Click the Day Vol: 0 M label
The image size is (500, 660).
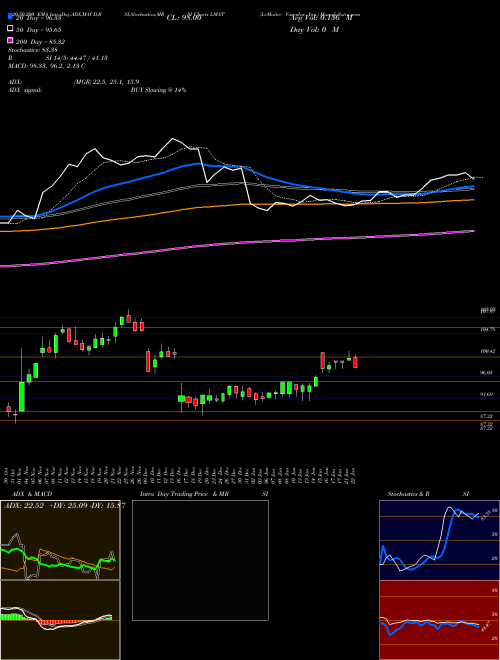point(314,29)
